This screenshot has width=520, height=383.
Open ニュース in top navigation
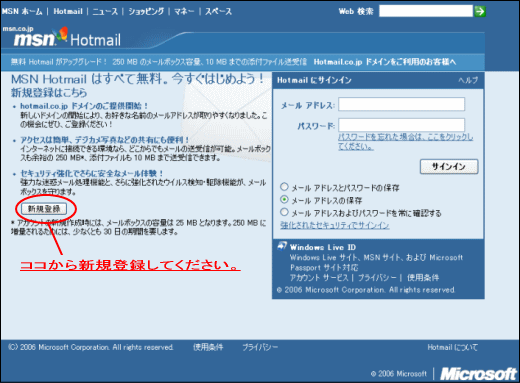(105, 11)
